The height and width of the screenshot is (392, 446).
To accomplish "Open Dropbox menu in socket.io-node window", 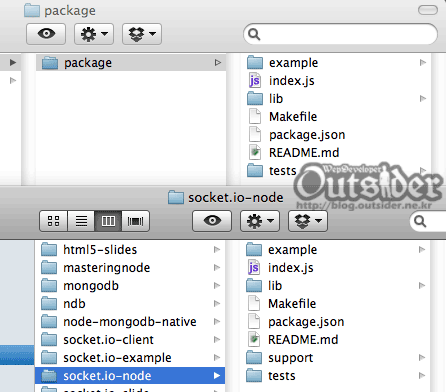I will [308, 221].
